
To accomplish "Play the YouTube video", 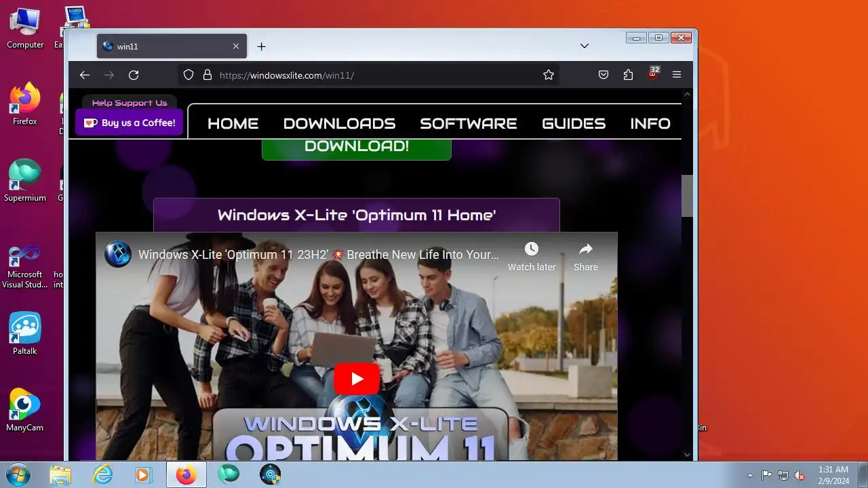I will (x=357, y=379).
